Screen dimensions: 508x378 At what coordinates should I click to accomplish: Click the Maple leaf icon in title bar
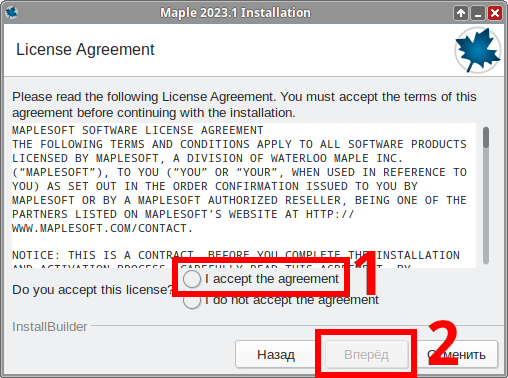click(12, 13)
